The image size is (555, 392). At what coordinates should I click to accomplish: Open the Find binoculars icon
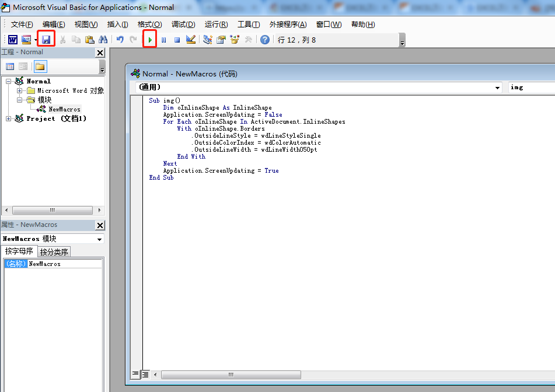click(x=103, y=40)
